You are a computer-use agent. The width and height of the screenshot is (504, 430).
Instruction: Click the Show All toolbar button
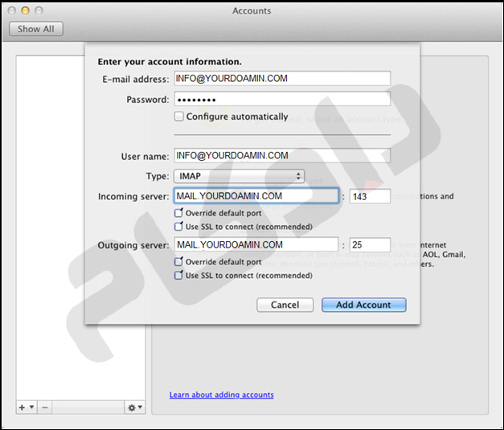[35, 29]
